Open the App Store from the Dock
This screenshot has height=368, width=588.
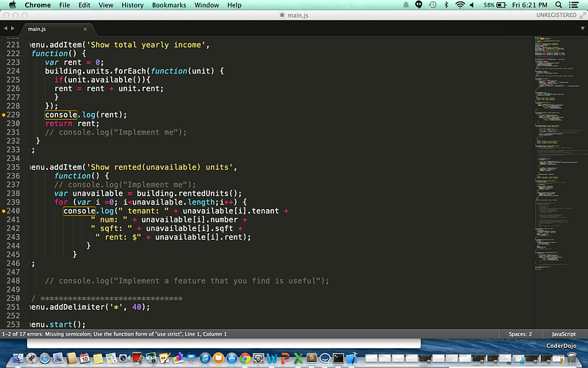pos(232,358)
